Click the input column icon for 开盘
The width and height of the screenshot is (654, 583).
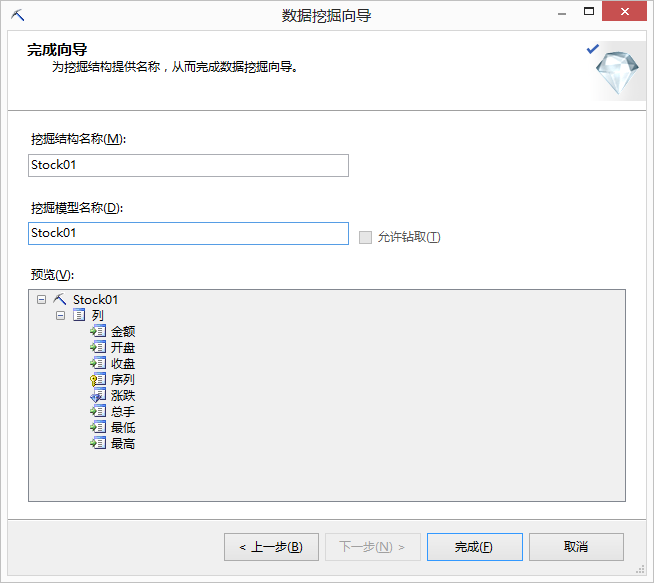pyautogui.click(x=98, y=347)
